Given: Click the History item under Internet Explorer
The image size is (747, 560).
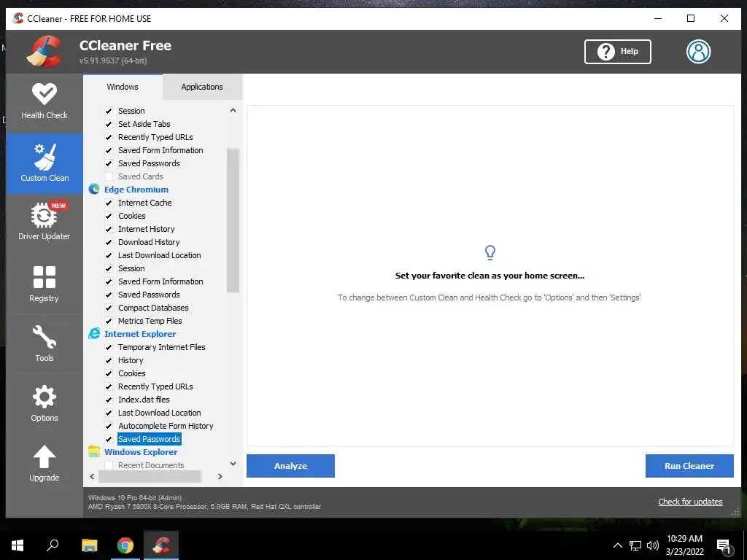Looking at the screenshot, I should 131,360.
